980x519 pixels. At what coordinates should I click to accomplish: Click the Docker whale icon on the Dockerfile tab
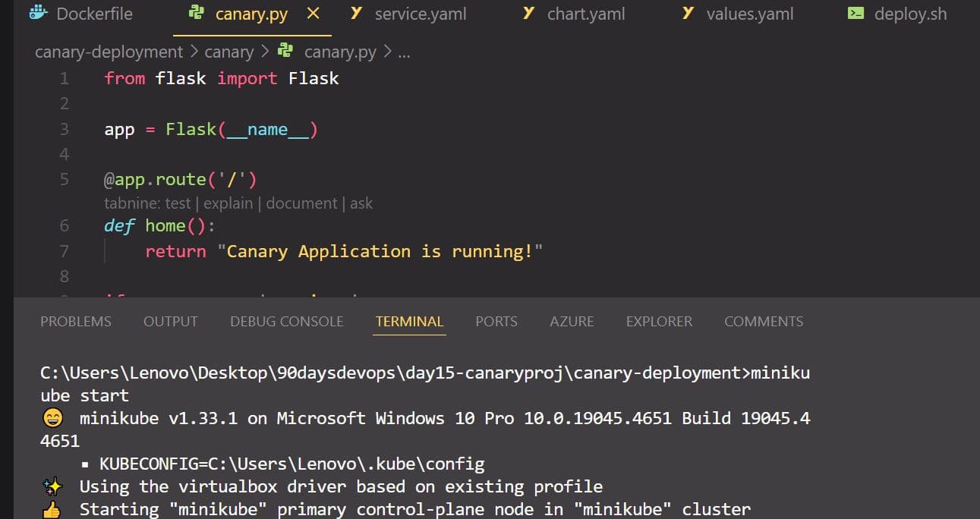38,13
